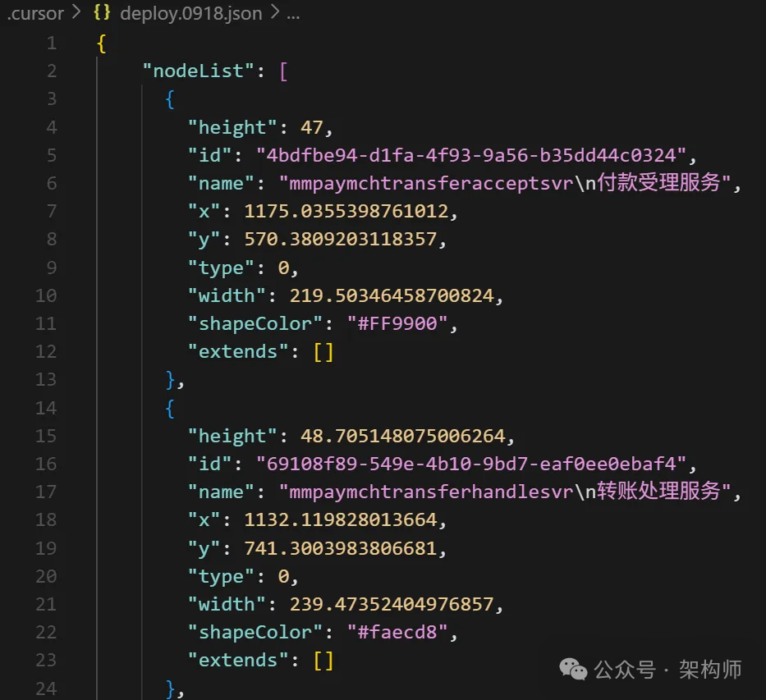This screenshot has width=766, height=700.
Task: Click the root opening brace on line 1
Action: (x=102, y=43)
